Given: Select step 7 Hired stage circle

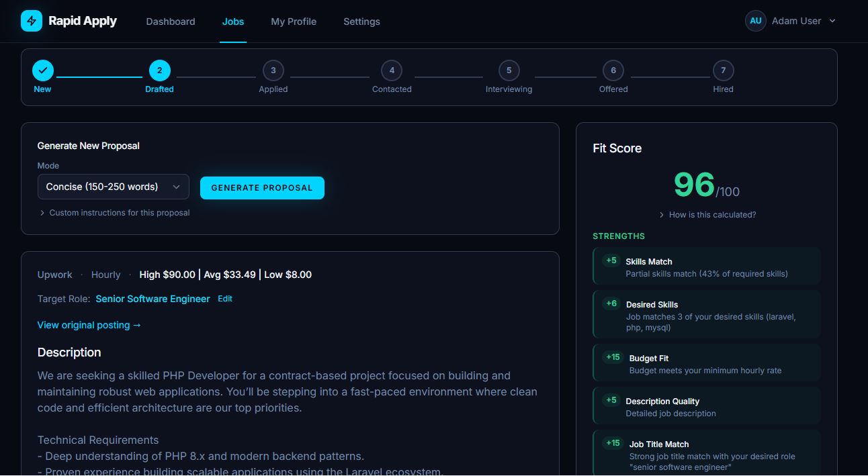Looking at the screenshot, I should (x=723, y=70).
